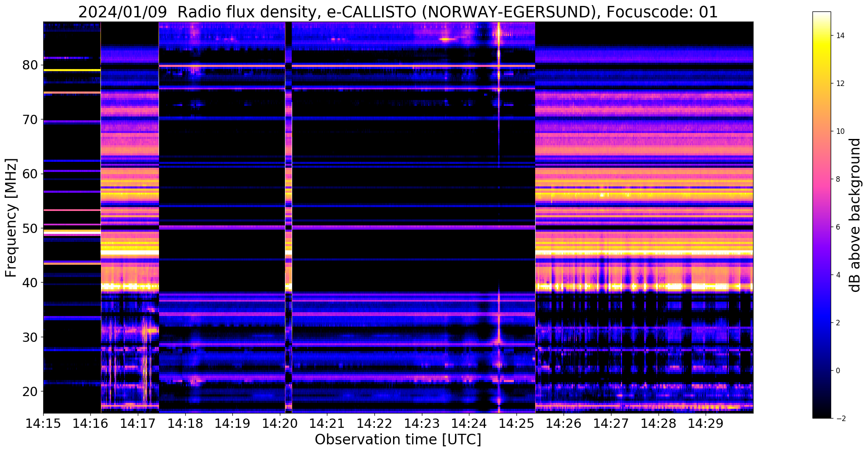
Task: Click the 14:27 time tick label
Action: [611, 423]
